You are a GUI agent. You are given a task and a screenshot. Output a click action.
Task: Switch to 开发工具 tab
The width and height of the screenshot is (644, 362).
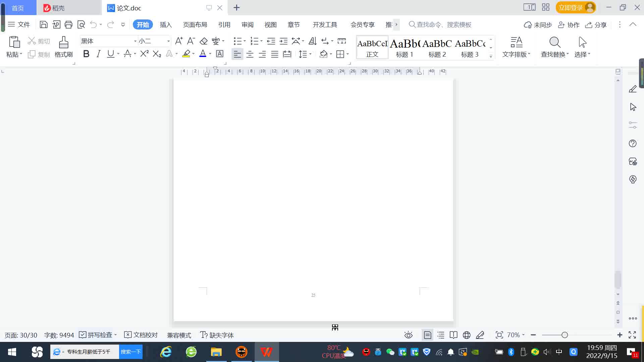[325, 25]
